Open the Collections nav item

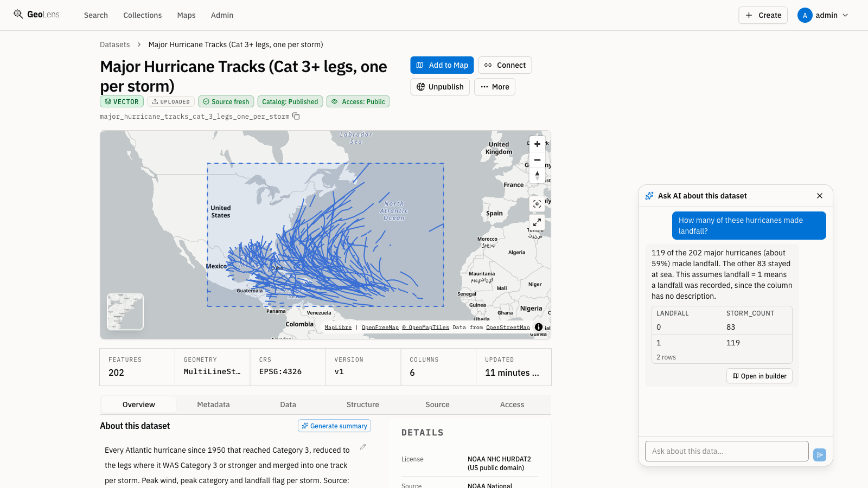[143, 15]
